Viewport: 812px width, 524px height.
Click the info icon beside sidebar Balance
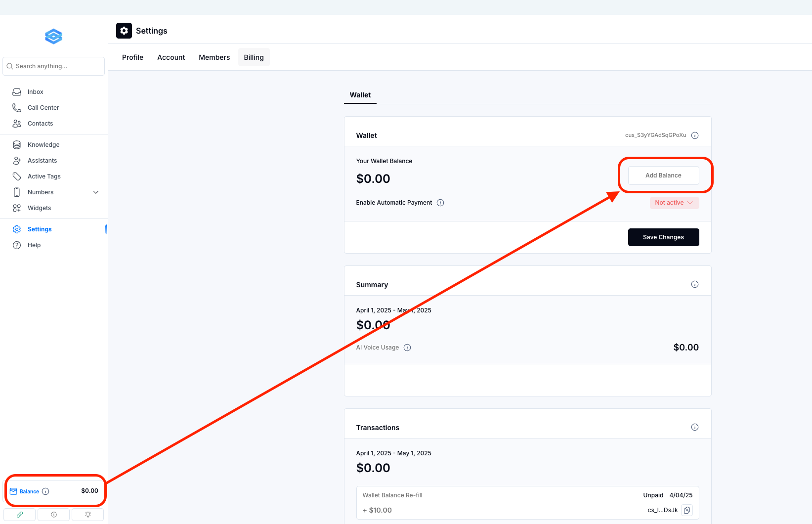coord(45,491)
